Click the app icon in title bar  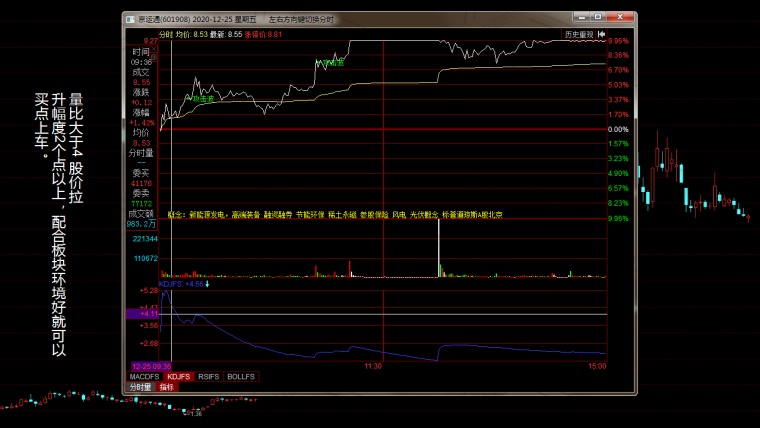coord(129,19)
